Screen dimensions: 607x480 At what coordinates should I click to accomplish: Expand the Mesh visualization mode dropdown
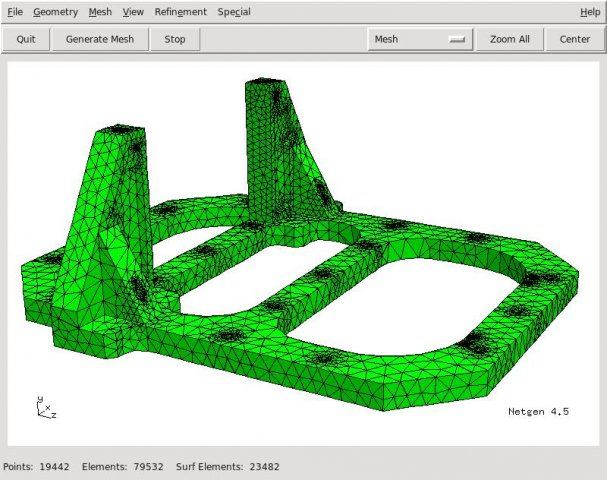point(420,39)
